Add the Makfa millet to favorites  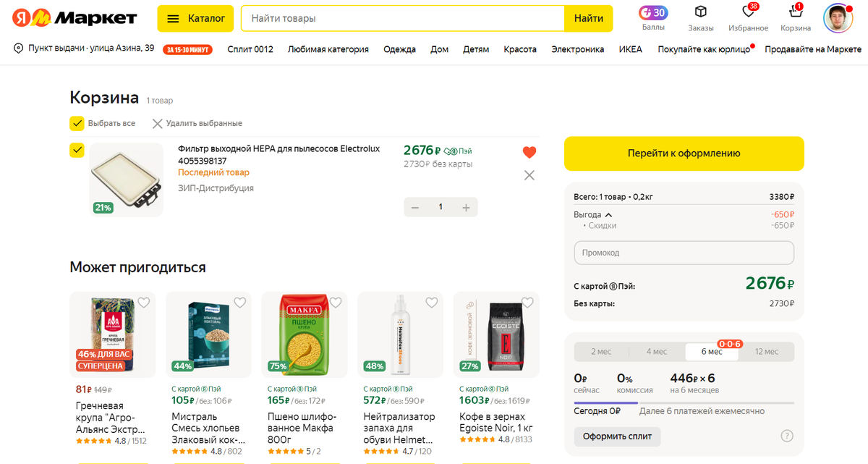pyautogui.click(x=336, y=303)
